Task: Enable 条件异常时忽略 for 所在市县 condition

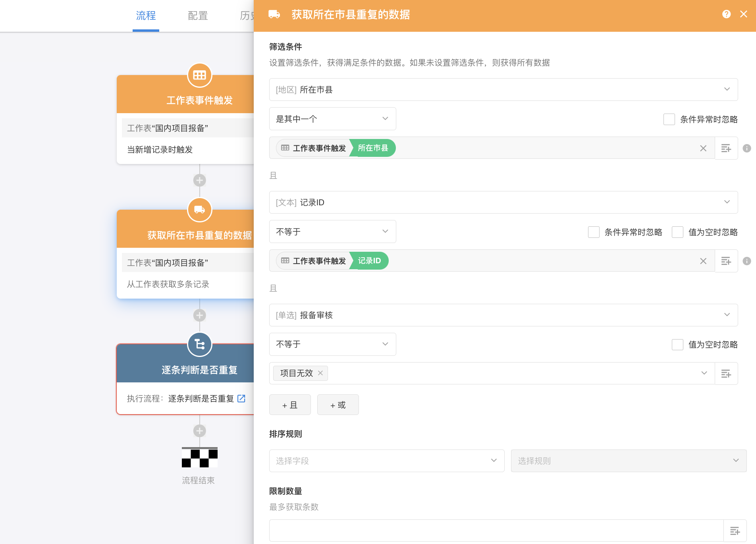Action: click(669, 119)
